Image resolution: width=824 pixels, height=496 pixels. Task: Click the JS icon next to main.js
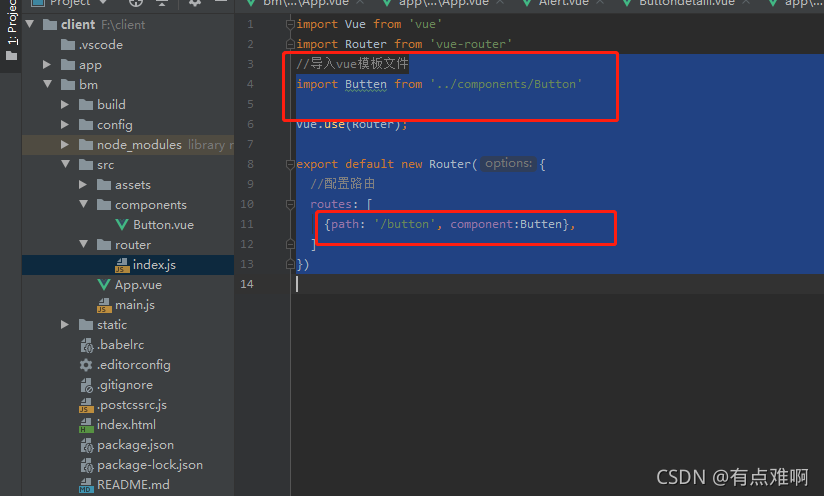pos(104,305)
